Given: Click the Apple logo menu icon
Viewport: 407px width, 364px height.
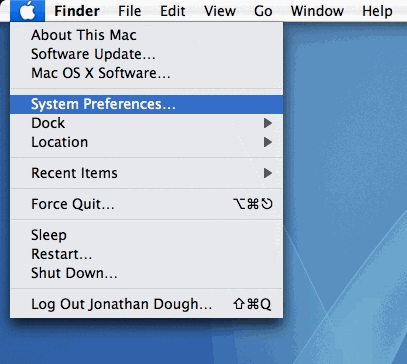Looking at the screenshot, I should [x=27, y=11].
